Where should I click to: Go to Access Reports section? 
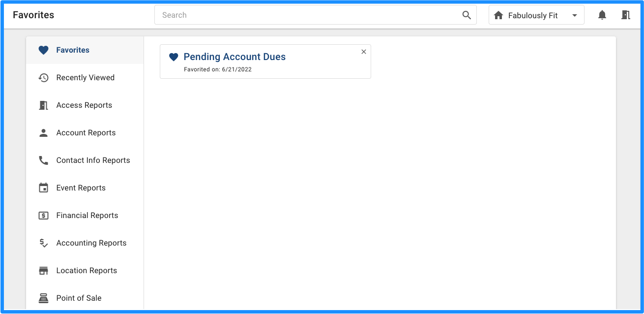click(85, 105)
